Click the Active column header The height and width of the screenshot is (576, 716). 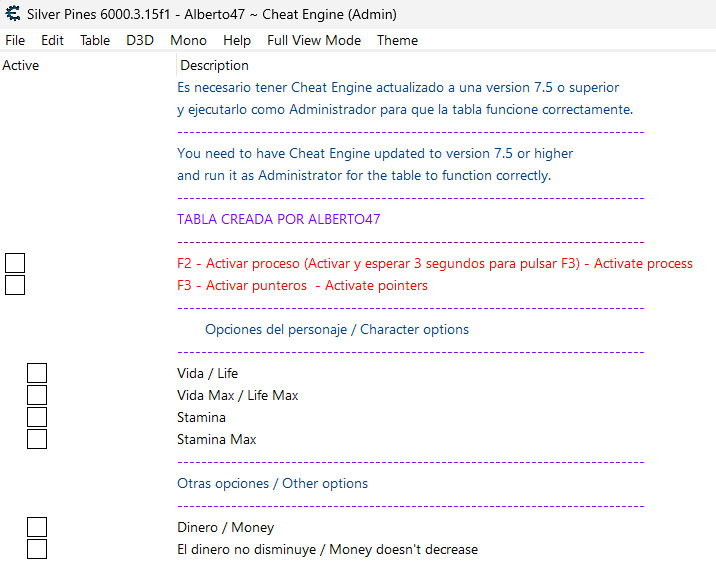click(21, 65)
